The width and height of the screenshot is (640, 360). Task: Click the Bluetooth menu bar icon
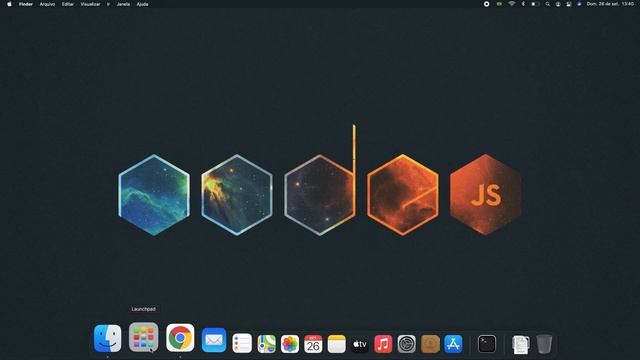tap(523, 4)
